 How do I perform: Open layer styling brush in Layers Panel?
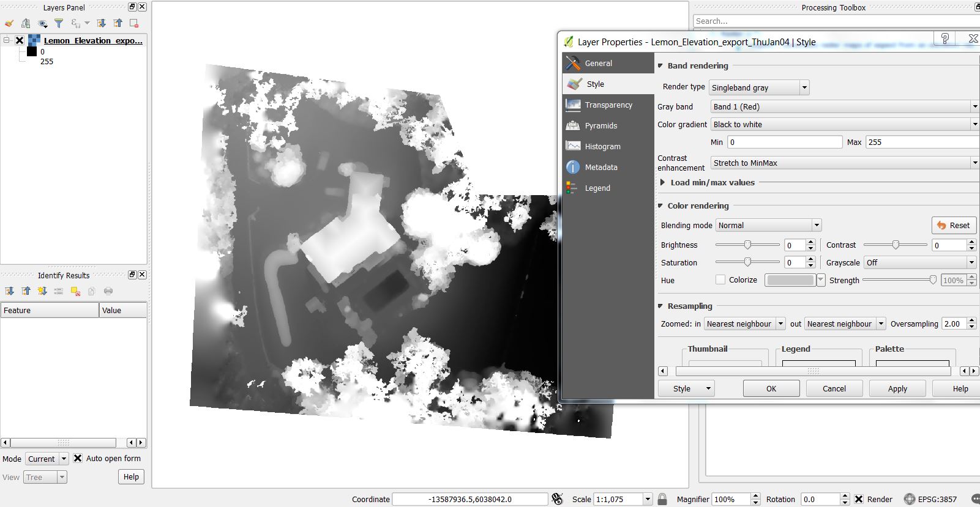pyautogui.click(x=9, y=23)
